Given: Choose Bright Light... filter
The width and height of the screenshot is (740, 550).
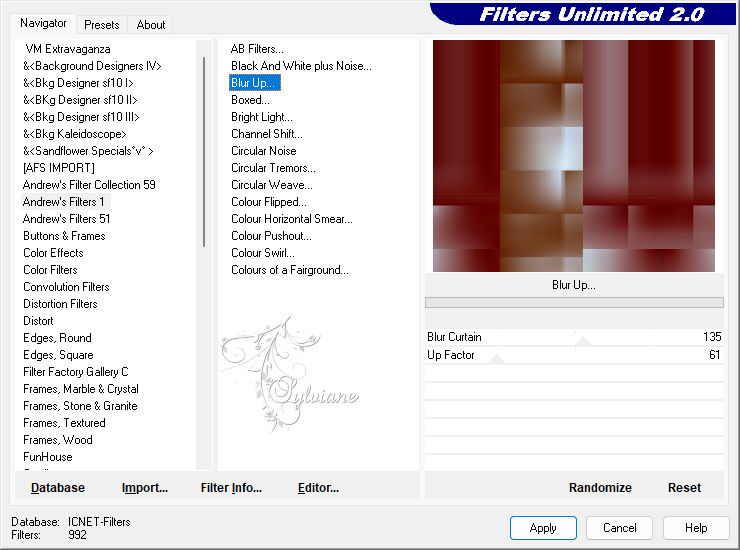Looking at the screenshot, I should pyautogui.click(x=262, y=117).
